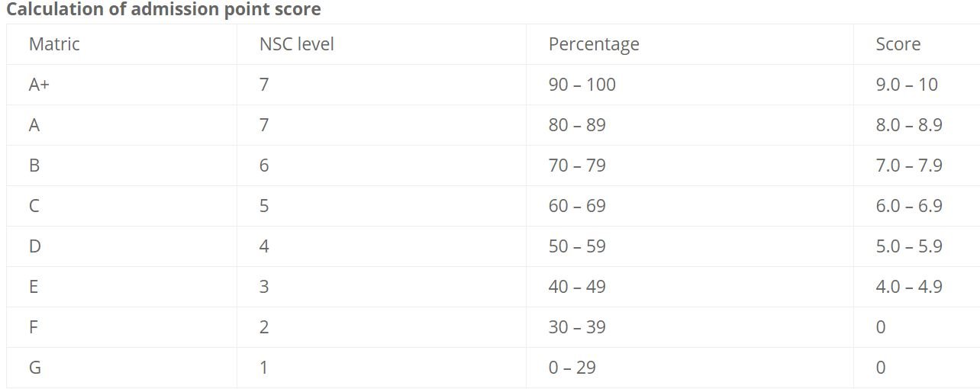Screen dimensions: 980x389
Task: Click the '50 – 59' percentage cell
Action: 576,246
